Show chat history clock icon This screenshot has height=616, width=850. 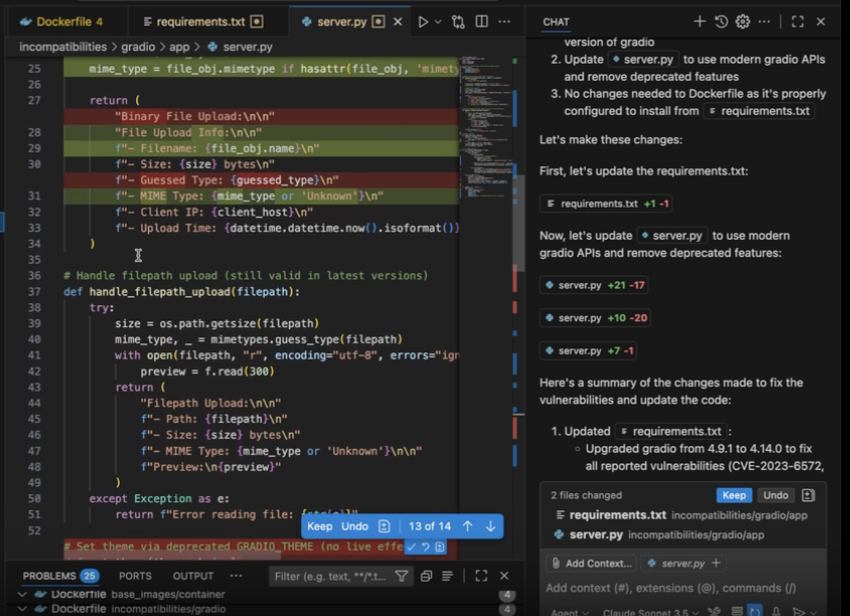tap(721, 22)
